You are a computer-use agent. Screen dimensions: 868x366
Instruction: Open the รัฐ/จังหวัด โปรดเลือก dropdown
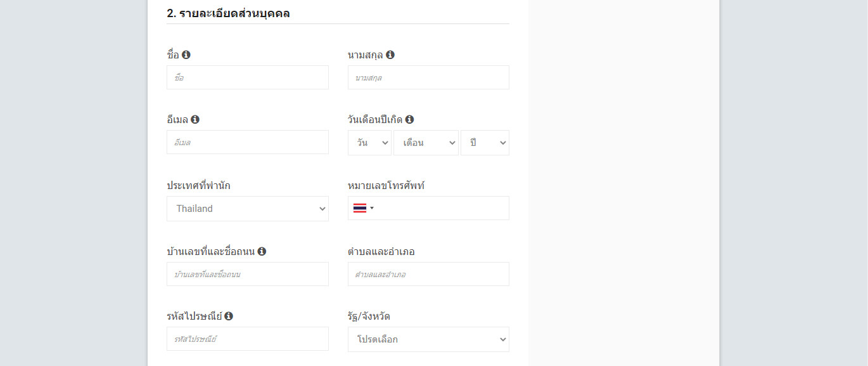point(428,339)
